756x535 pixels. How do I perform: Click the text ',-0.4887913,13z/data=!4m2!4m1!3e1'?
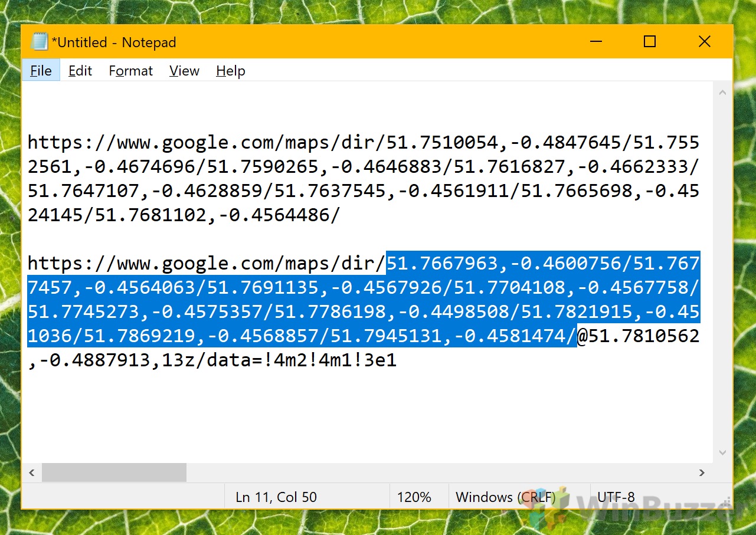tap(212, 360)
